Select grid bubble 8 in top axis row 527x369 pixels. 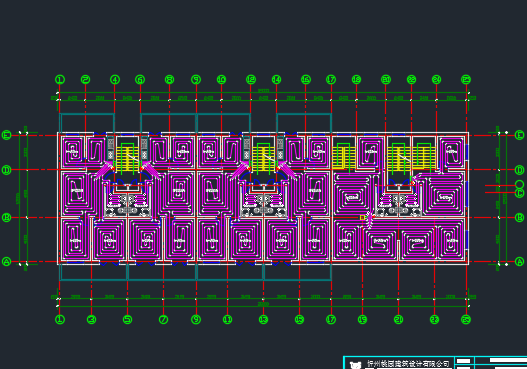[169, 80]
